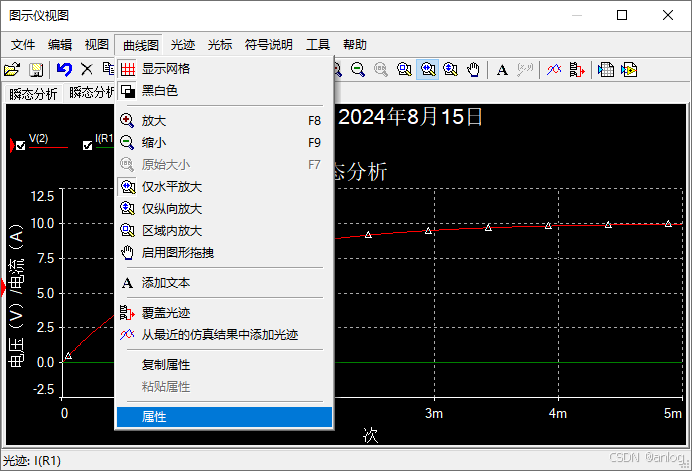Click the vertical zoom toolbar icon
The image size is (692, 471).
click(x=451, y=70)
